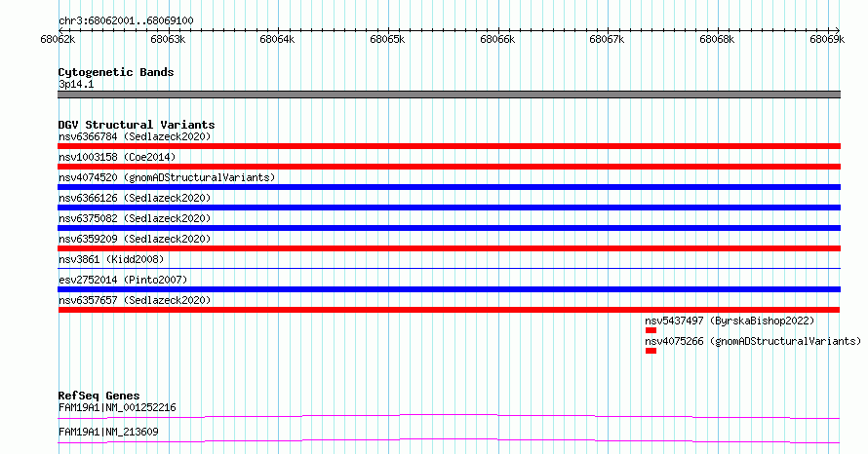
Task: Open the nsv6359209 (Sedlazeck2020) variant label
Action: click(x=135, y=239)
